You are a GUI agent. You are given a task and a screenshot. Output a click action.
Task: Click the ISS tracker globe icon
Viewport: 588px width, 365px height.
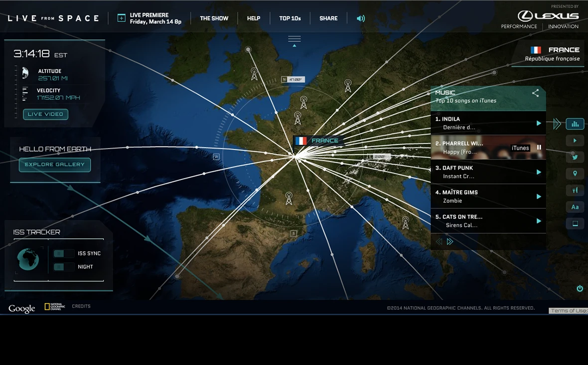click(28, 259)
